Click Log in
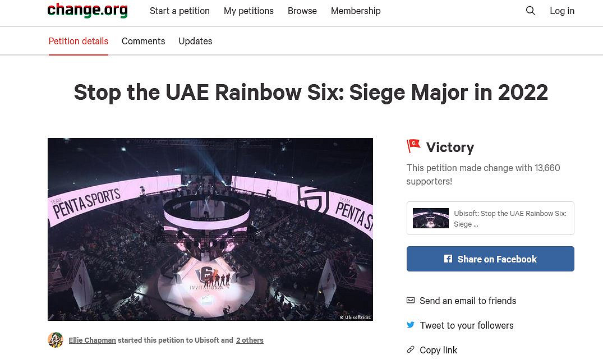This screenshot has height=364, width=603. click(562, 11)
